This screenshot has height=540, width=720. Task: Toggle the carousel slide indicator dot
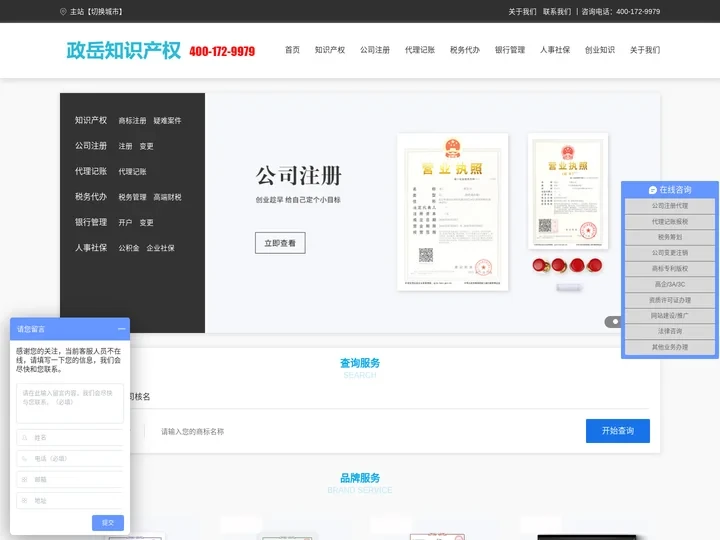tap(615, 321)
